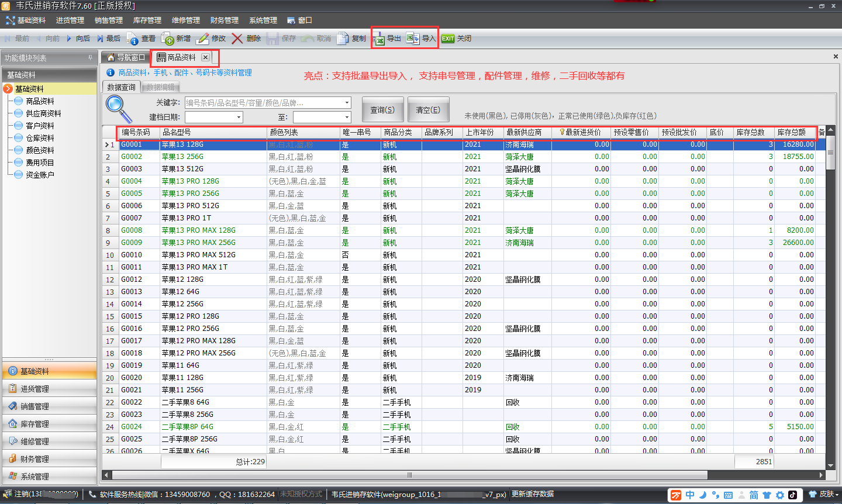Click the horizontal scrollbar of the table

409,475
